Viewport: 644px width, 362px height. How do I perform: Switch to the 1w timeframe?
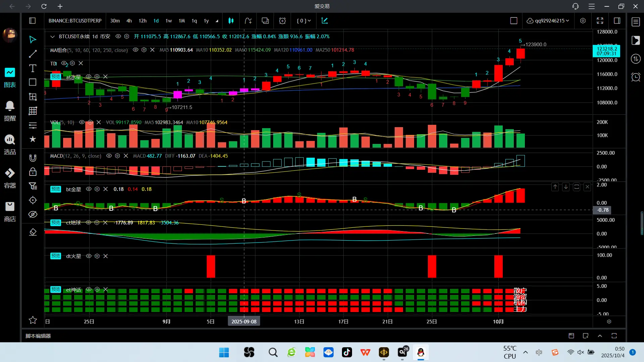[x=168, y=21]
